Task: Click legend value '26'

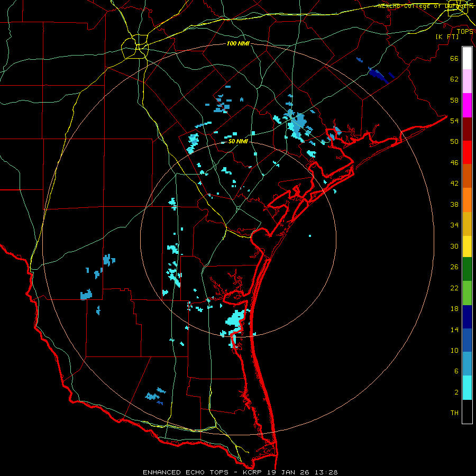Action: click(454, 267)
